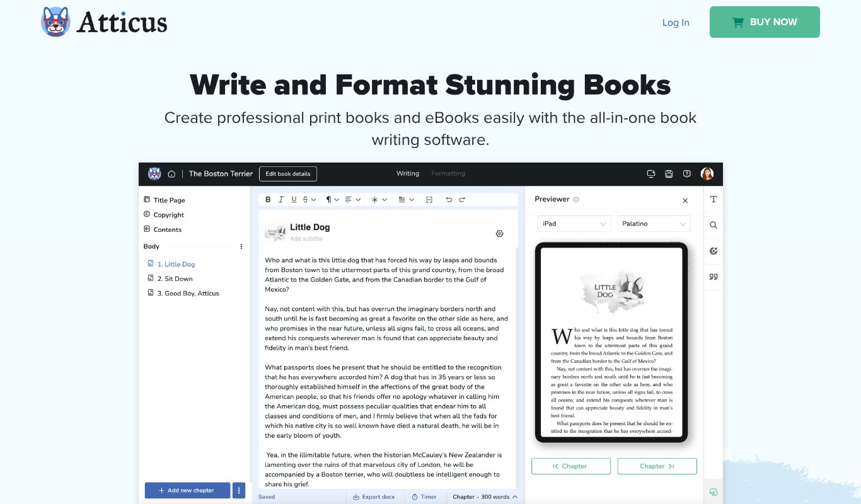Click the BUY NOW button
Image resolution: width=861 pixels, height=504 pixels.
765,22
